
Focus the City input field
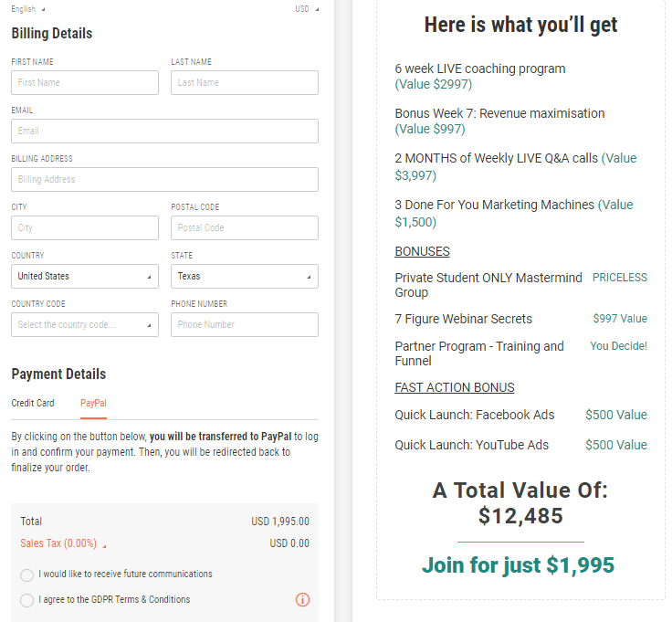[85, 227]
